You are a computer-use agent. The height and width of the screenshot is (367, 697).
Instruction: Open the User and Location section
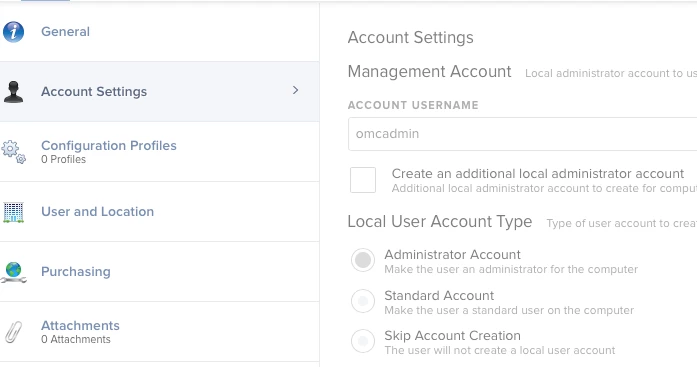[x=160, y=212]
